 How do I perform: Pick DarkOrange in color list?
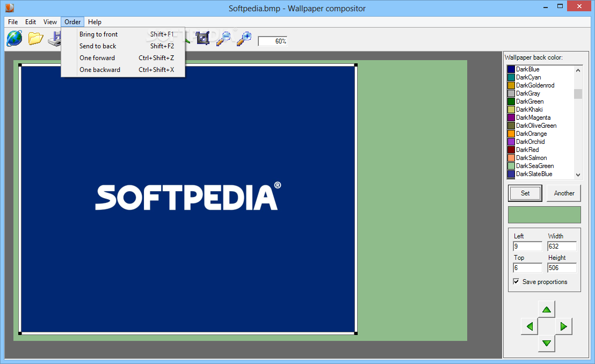point(540,134)
